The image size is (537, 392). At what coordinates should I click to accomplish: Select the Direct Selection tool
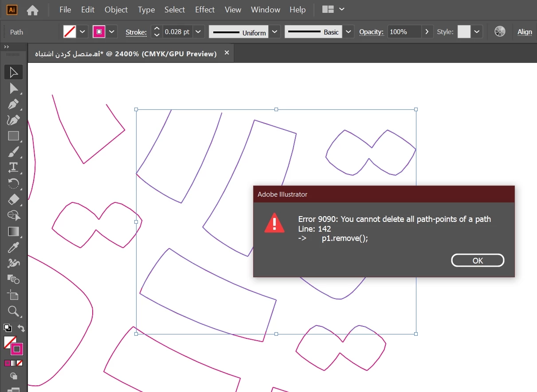[13, 89]
